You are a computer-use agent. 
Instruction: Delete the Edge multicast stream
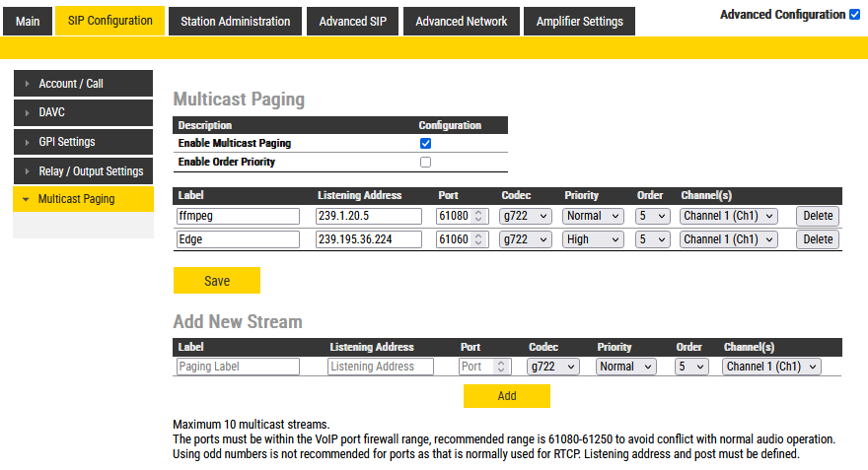point(817,239)
